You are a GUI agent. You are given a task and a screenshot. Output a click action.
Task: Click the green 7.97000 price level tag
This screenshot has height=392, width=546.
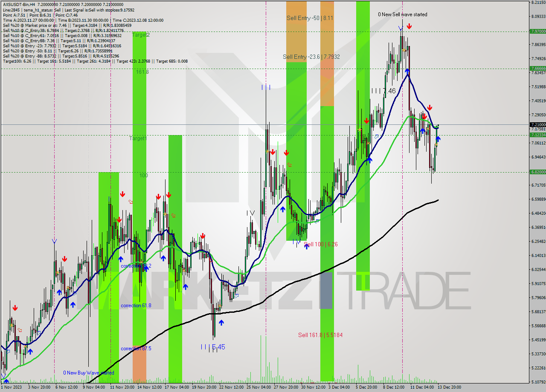click(537, 31)
